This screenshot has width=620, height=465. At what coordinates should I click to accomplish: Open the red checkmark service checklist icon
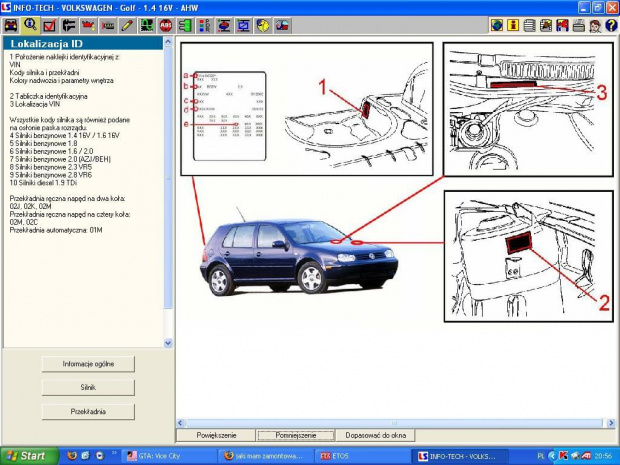tap(49, 26)
